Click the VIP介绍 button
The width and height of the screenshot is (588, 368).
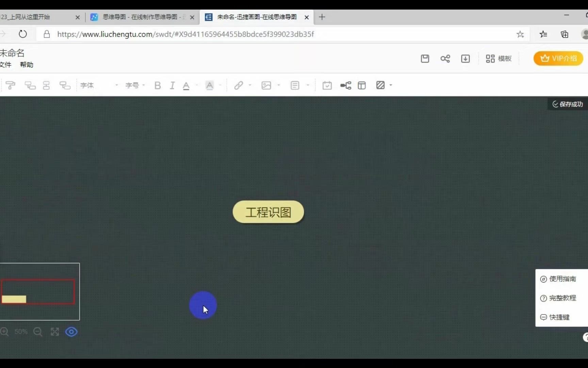click(558, 58)
